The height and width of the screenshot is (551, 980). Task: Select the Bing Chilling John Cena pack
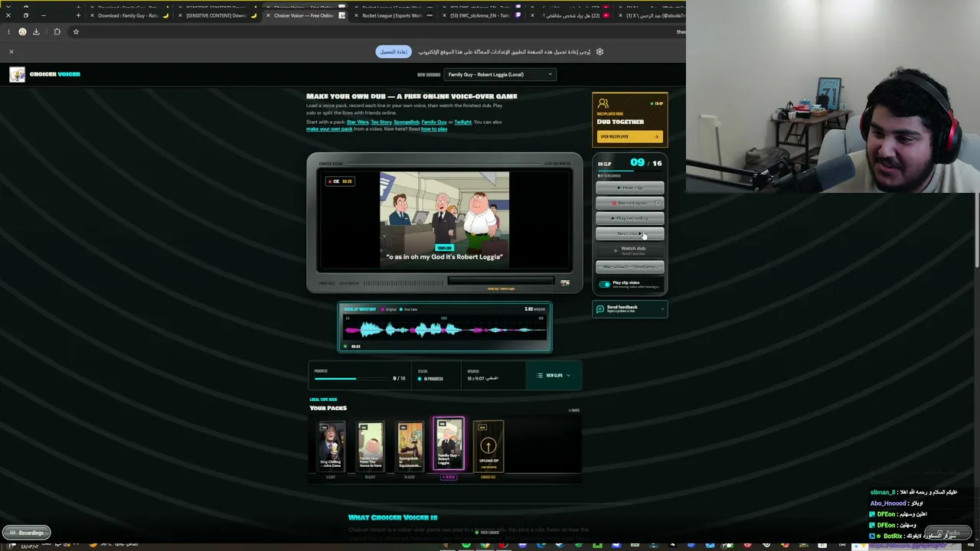click(331, 445)
